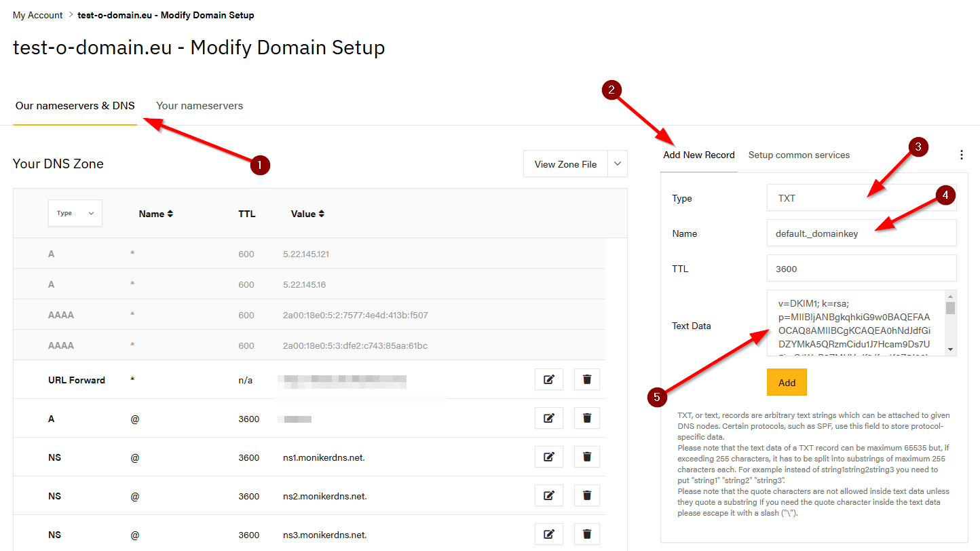This screenshot has width=980, height=551.
Task: Click the yellow Add button
Action: click(787, 383)
